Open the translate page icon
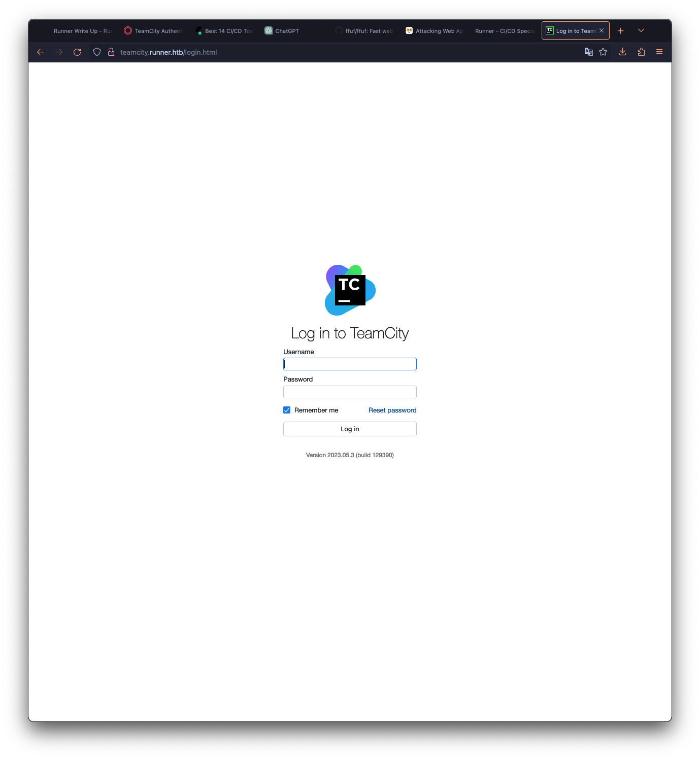The height and width of the screenshot is (759, 700). click(x=589, y=52)
